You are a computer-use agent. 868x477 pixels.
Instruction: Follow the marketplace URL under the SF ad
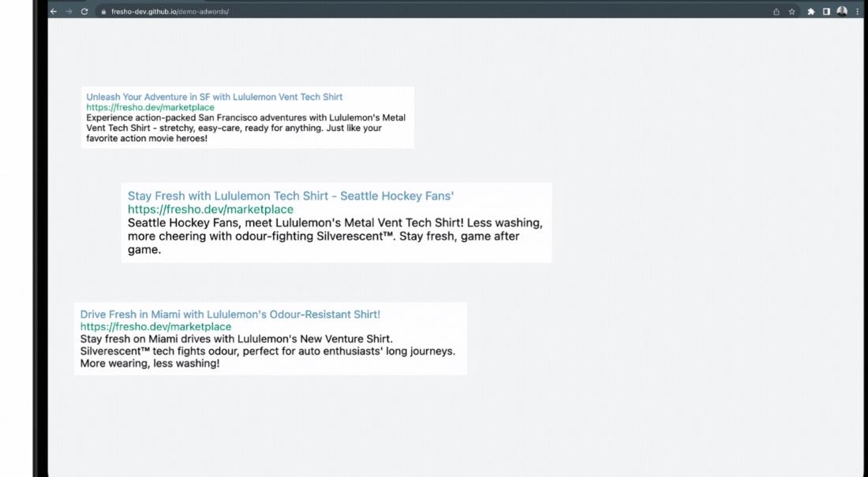click(150, 107)
